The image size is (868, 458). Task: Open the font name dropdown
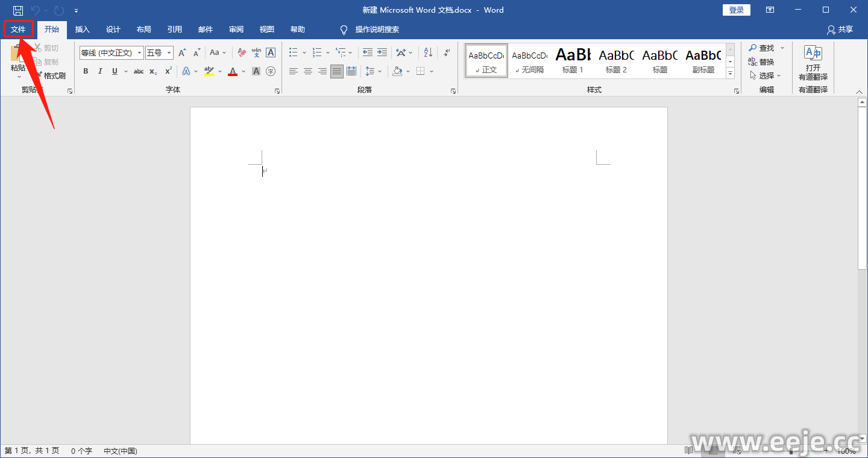coord(139,53)
